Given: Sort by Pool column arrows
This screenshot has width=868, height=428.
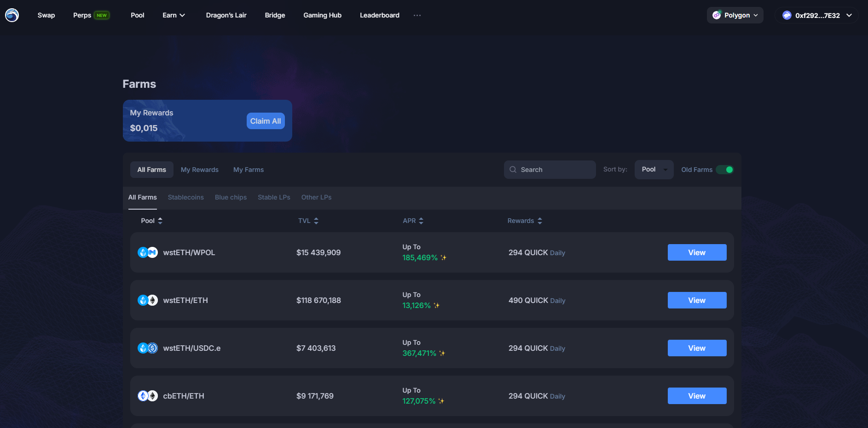Looking at the screenshot, I should coord(160,221).
